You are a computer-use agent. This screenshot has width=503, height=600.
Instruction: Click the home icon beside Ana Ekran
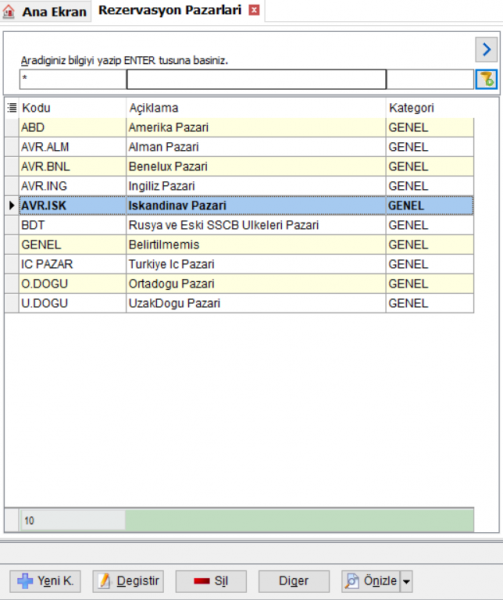pos(8,11)
